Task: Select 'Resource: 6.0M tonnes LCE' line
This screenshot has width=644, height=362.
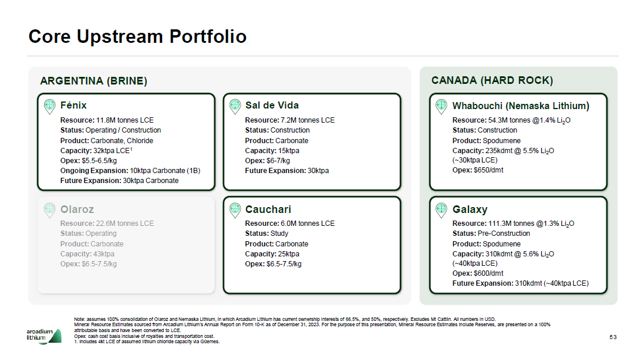Action: click(x=290, y=224)
